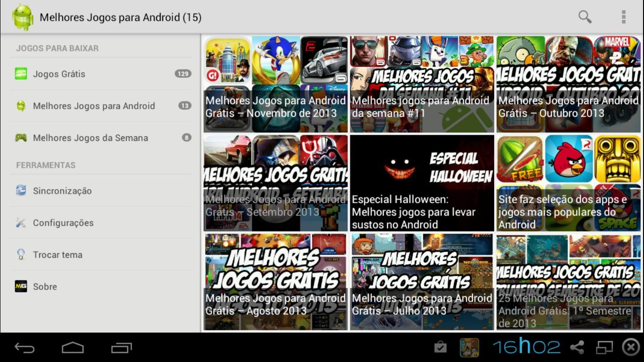Open Site faz seleção dos apps article

tap(569, 183)
